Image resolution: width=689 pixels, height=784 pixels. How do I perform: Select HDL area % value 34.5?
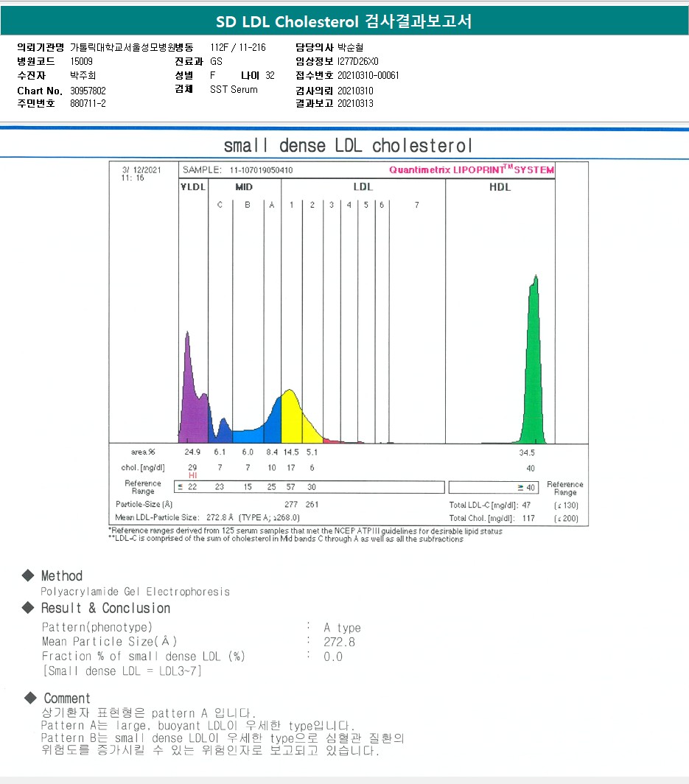[527, 452]
